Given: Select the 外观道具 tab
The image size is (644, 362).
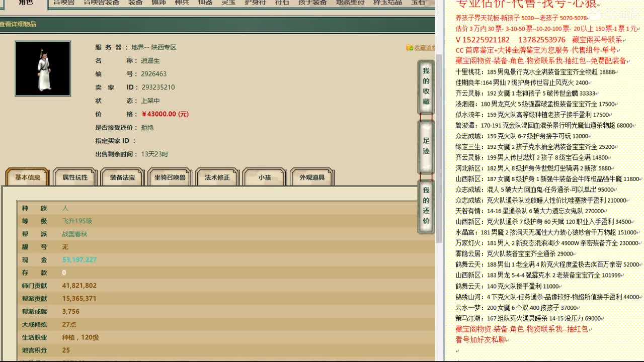Looking at the screenshot, I should 312,177.
